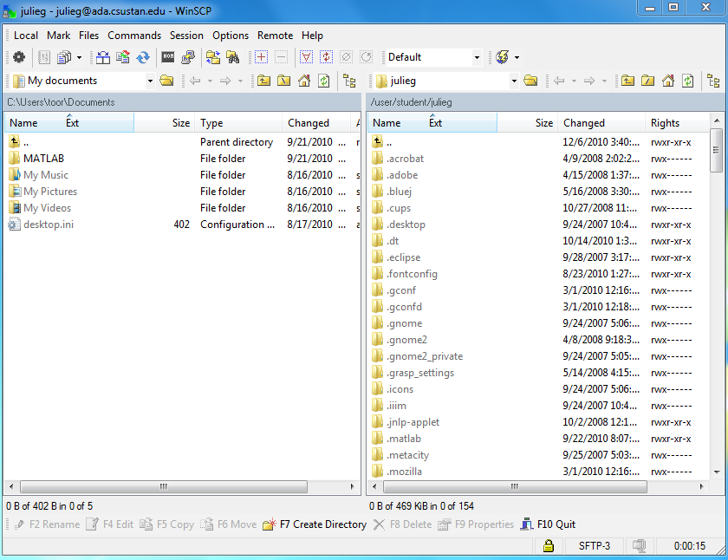728x560 pixels.
Task: Go to remote home directory icon
Action: point(668,81)
